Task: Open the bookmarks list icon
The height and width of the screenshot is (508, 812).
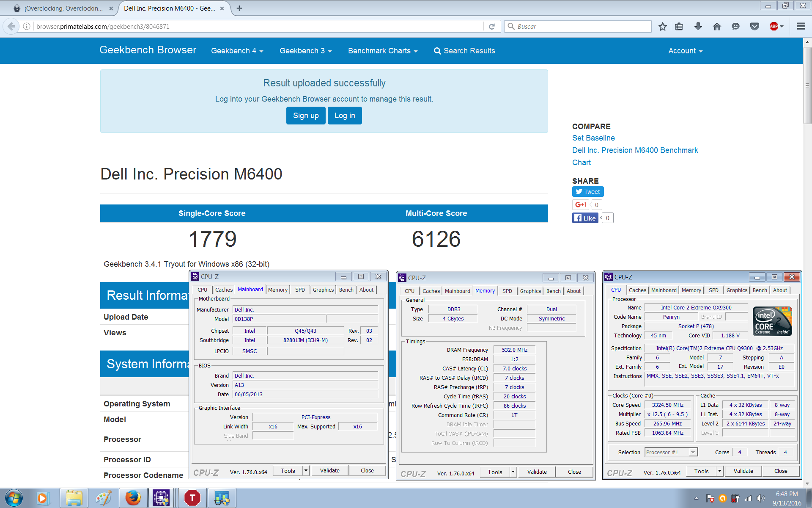Action: 679,26
